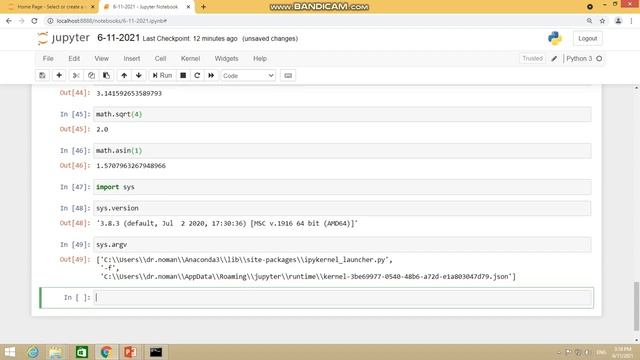Open the browser profile icon
Viewport: 640px width, 360px height.
click(x=618, y=21)
